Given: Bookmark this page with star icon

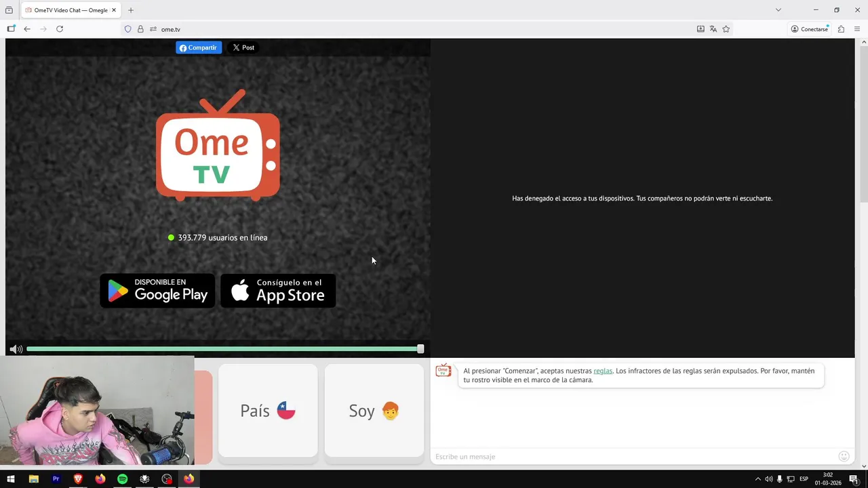Looking at the screenshot, I should click(726, 29).
